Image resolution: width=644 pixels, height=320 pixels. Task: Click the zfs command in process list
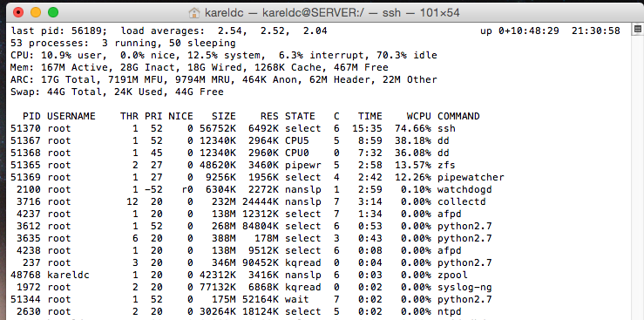point(446,165)
